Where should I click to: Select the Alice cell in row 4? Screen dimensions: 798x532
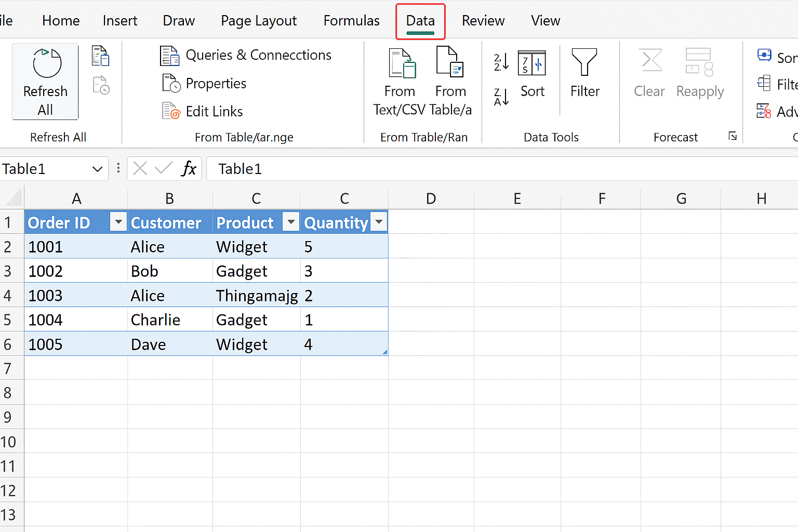pyautogui.click(x=170, y=296)
